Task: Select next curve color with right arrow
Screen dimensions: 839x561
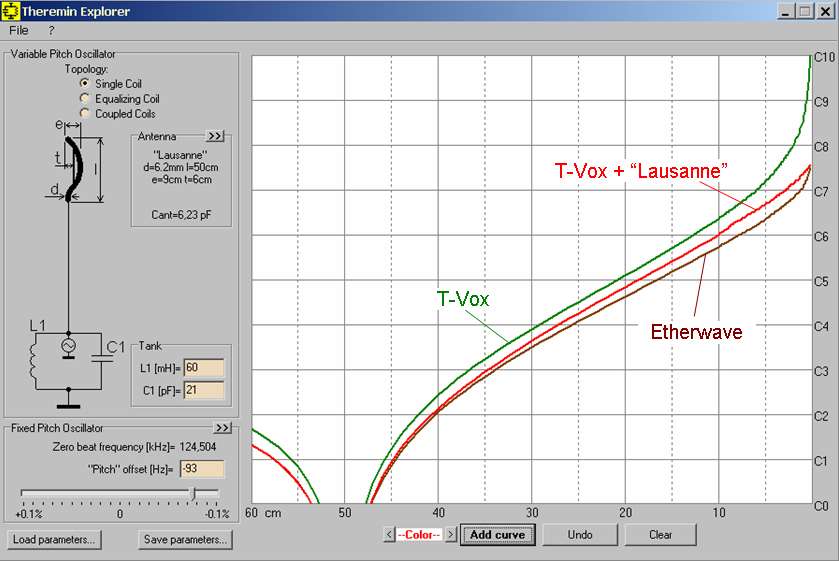Action: (451, 534)
